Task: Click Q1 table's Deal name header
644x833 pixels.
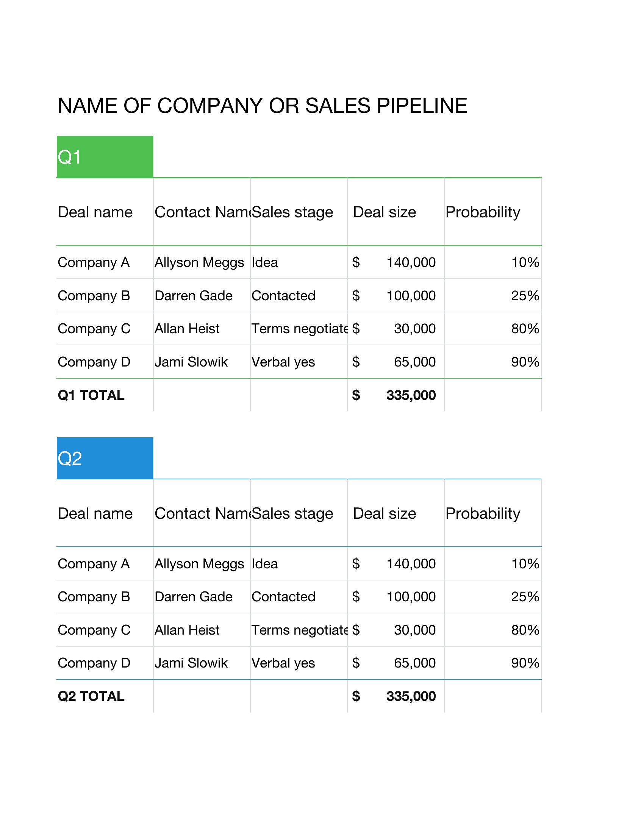Action: pos(95,212)
